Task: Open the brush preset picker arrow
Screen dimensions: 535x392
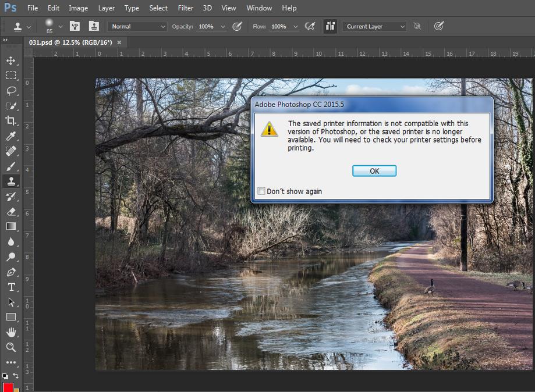Action: pos(61,26)
